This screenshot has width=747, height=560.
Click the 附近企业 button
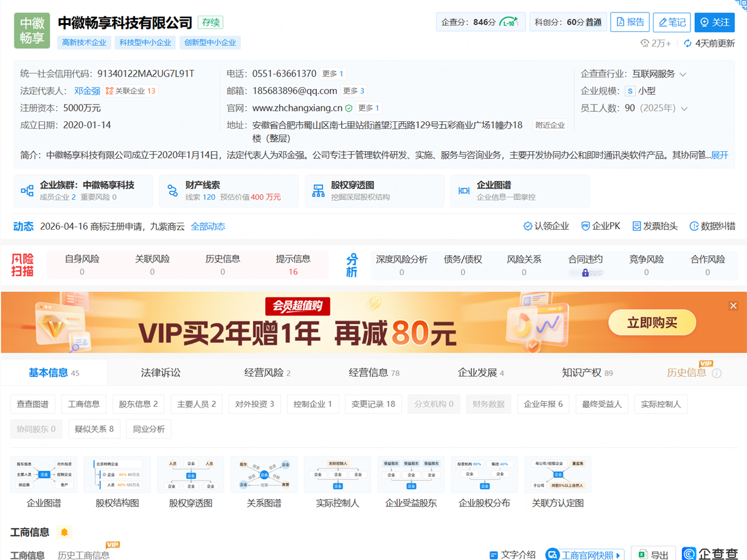550,125
